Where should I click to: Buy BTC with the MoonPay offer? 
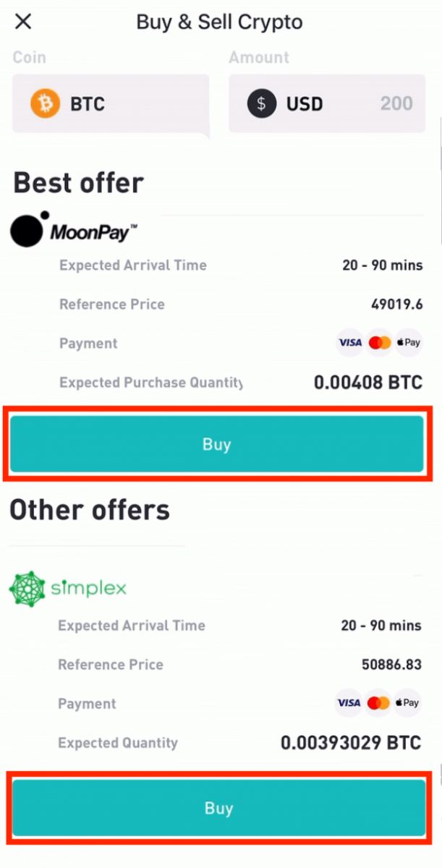point(216,444)
